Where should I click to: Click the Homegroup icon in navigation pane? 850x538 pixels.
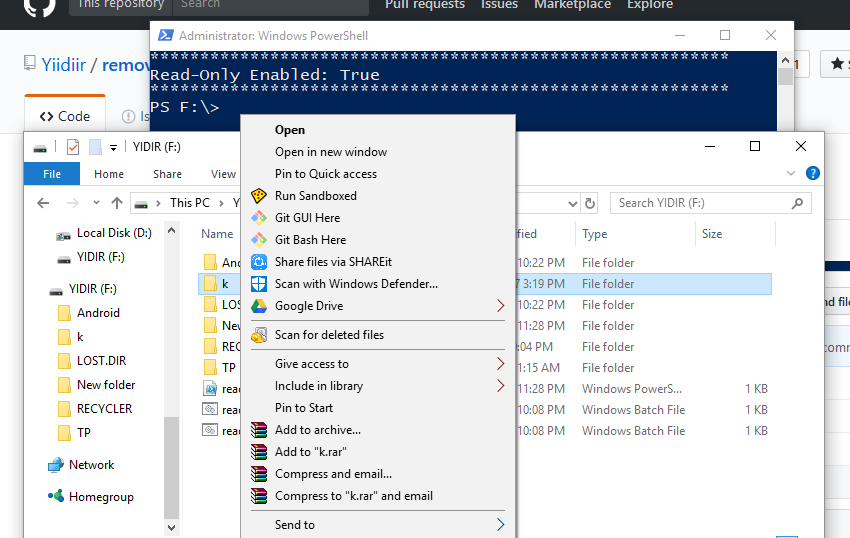point(55,496)
